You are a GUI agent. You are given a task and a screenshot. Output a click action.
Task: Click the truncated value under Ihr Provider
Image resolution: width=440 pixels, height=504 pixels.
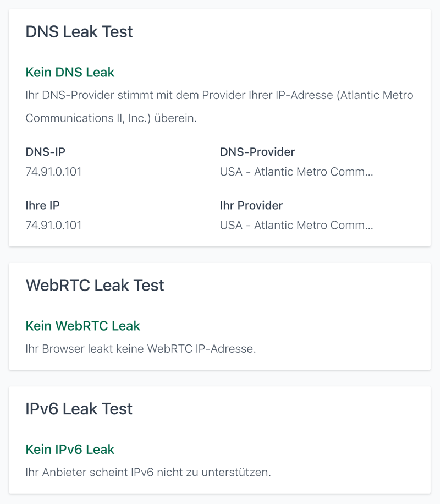coord(296,225)
